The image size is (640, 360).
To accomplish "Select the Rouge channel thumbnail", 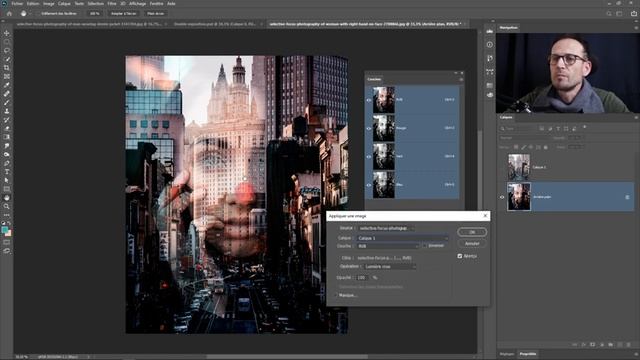I will coord(384,128).
